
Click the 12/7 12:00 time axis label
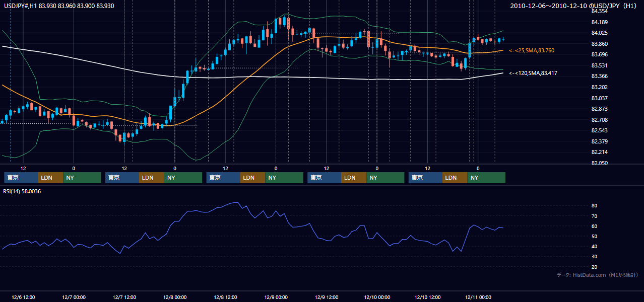124,297
